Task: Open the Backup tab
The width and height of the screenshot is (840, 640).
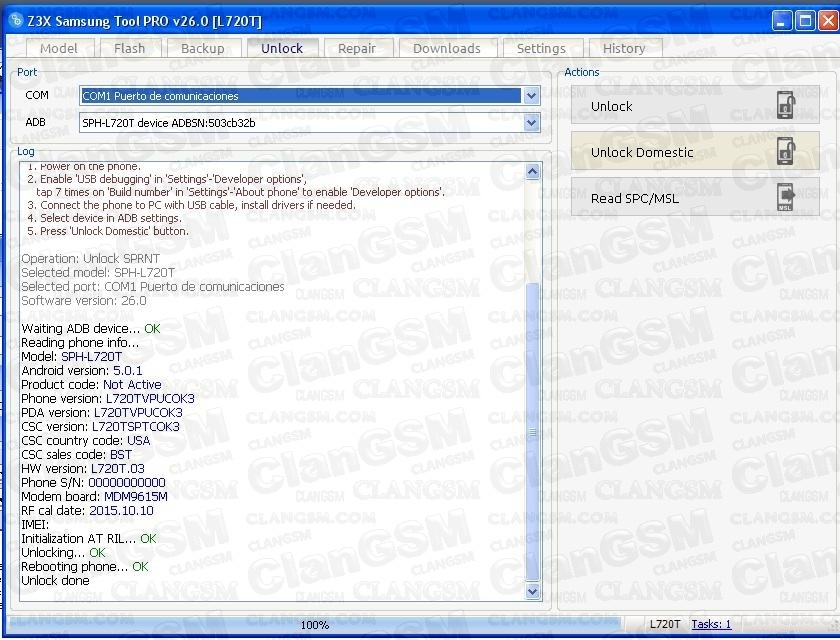Action: pyautogui.click(x=203, y=48)
